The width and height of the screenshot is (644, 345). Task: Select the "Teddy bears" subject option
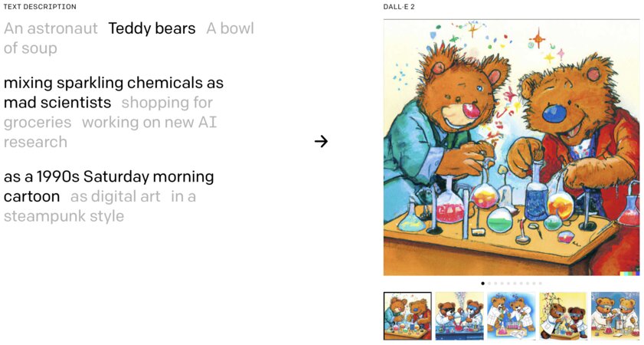coord(152,28)
